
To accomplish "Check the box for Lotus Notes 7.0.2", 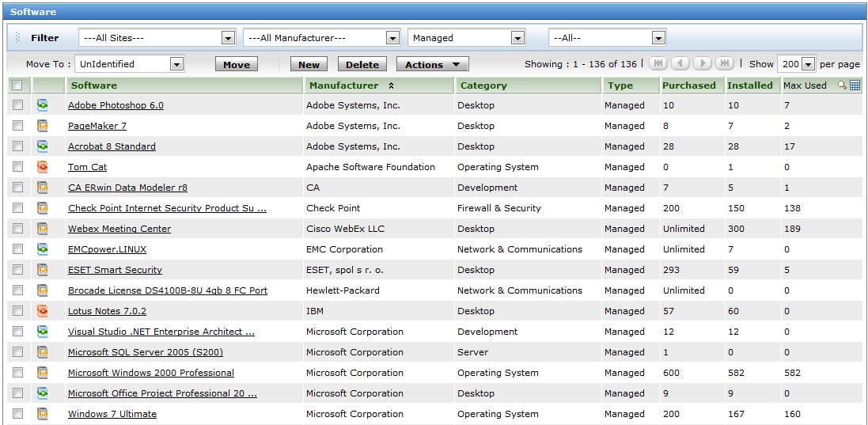I will (17, 310).
